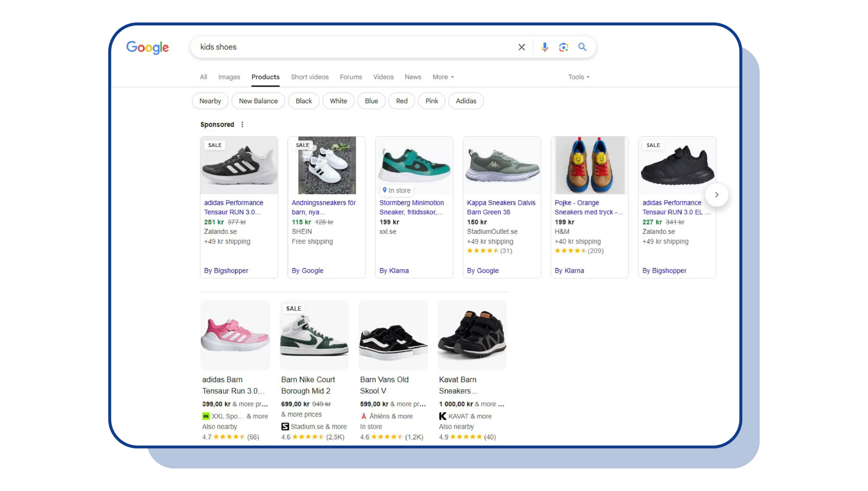Open the News tab
This screenshot has width=868, height=491.
coord(413,77)
